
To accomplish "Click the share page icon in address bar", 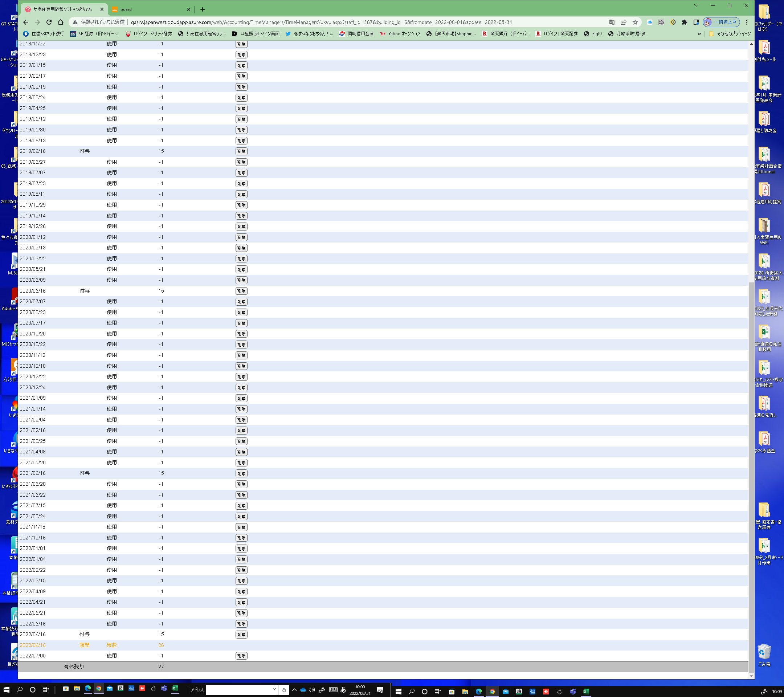I will [x=624, y=22].
